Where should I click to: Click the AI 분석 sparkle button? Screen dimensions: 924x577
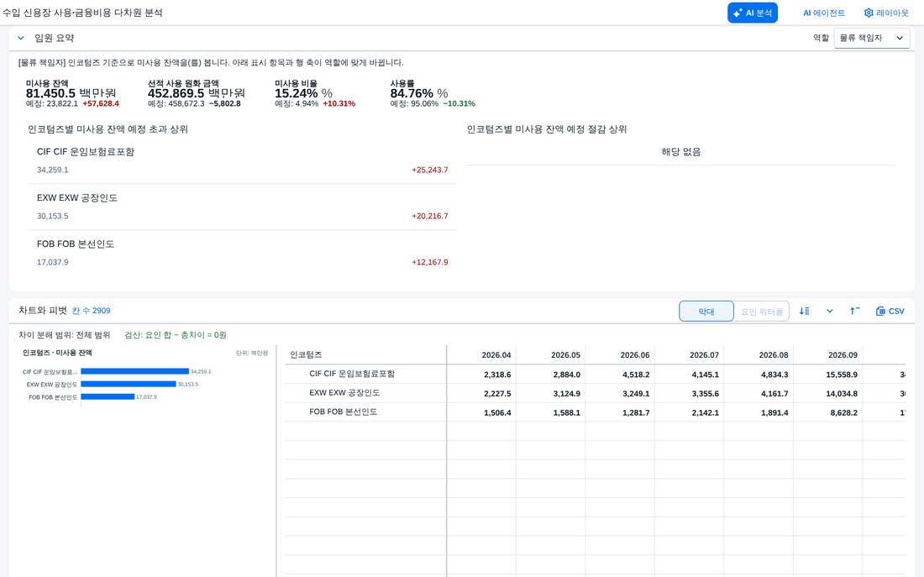pos(753,13)
